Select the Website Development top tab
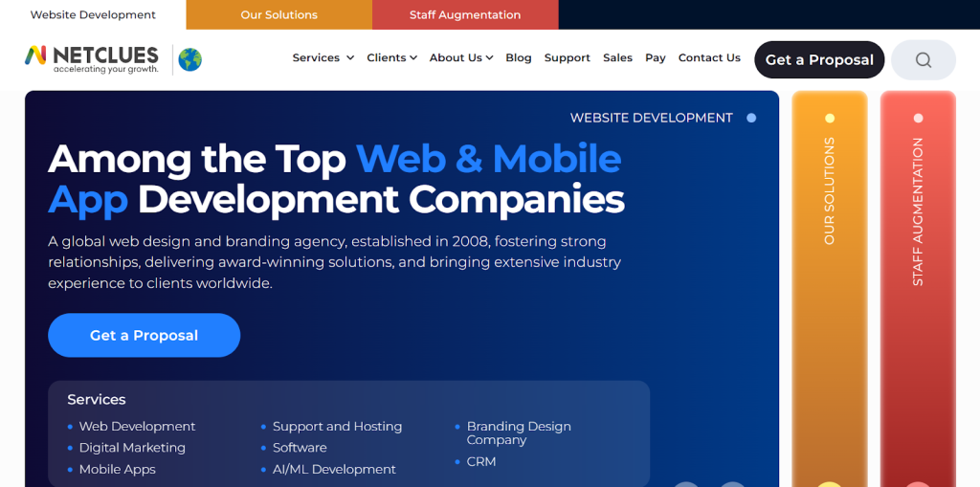 point(93,15)
